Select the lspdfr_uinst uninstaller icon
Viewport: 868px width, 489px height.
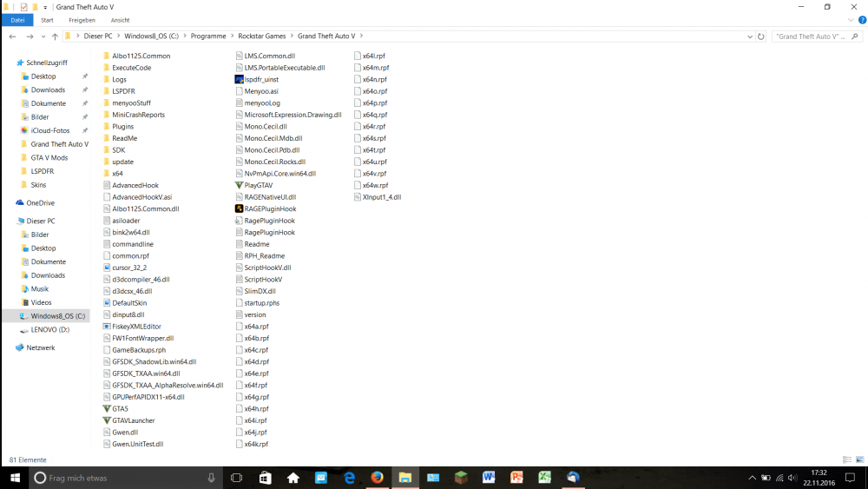pyautogui.click(x=240, y=79)
